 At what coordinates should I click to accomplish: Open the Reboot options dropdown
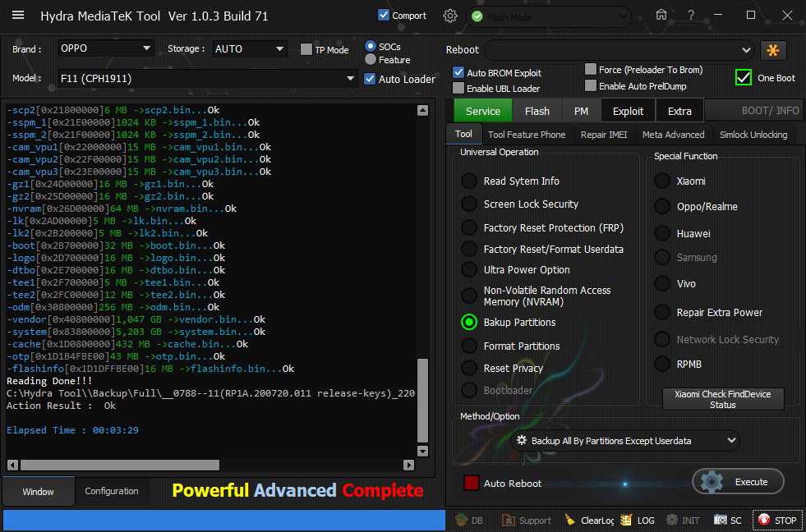pos(619,50)
